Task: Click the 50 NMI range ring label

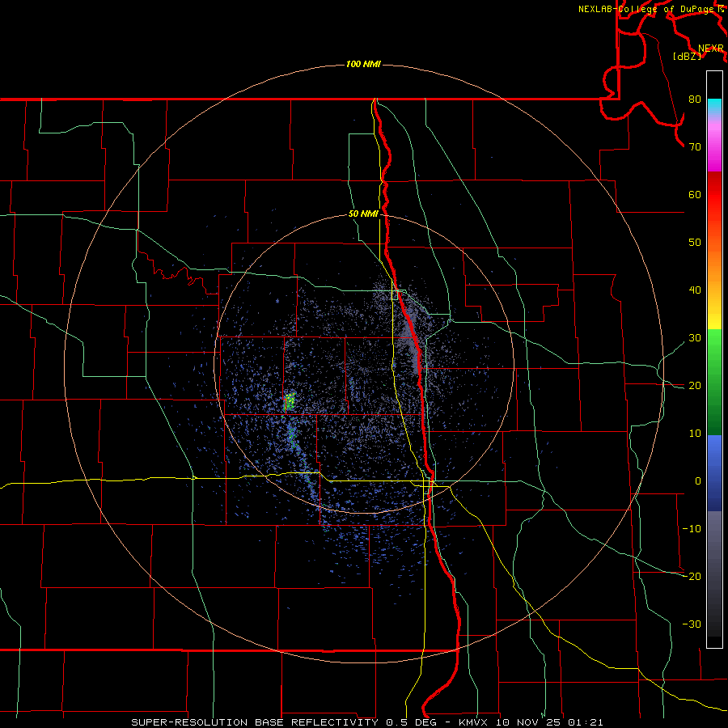Action: point(363,214)
